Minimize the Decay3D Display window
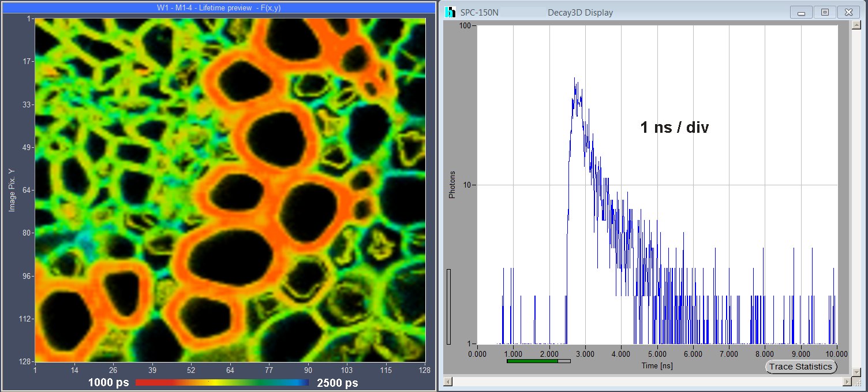This screenshot has height=392, width=868. click(x=802, y=12)
